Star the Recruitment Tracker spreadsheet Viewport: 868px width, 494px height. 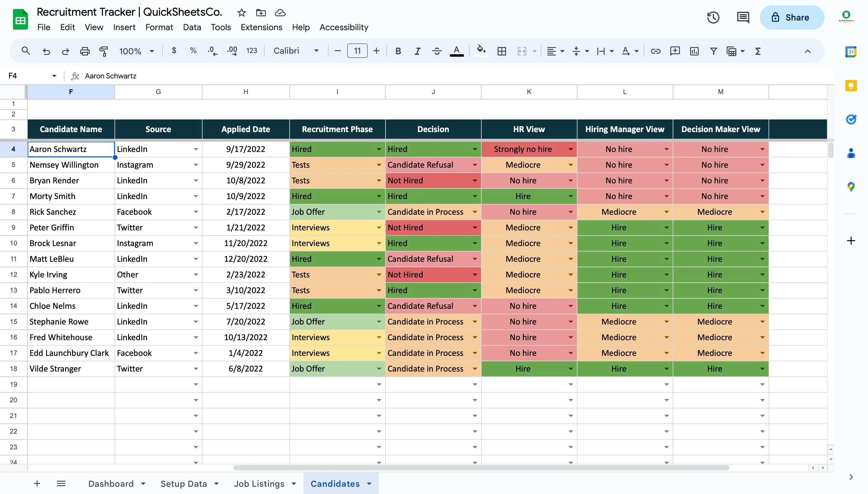(x=241, y=13)
